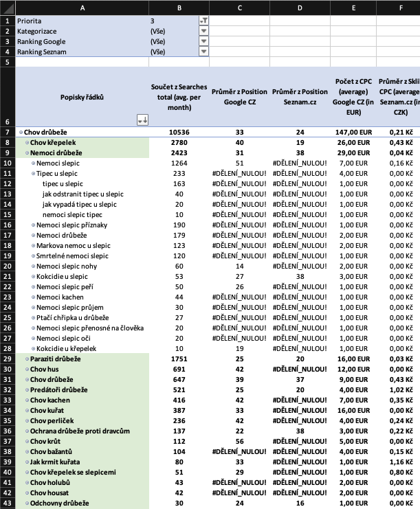The height and width of the screenshot is (509, 420).
Task: Select column D header
Action: click(300, 8)
